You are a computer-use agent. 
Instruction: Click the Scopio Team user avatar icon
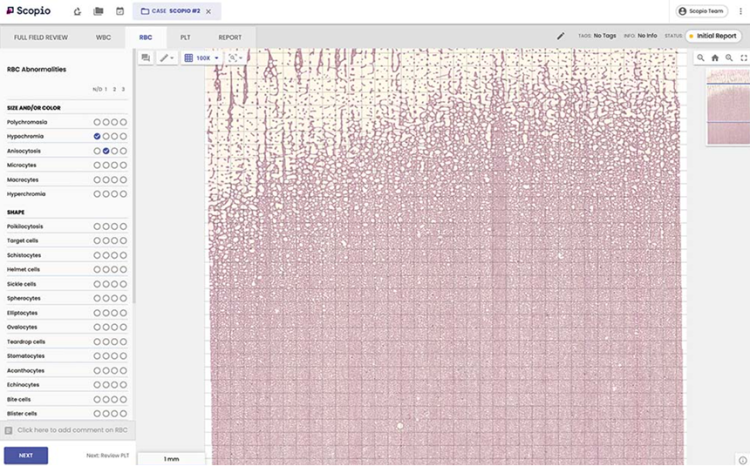coord(683,11)
